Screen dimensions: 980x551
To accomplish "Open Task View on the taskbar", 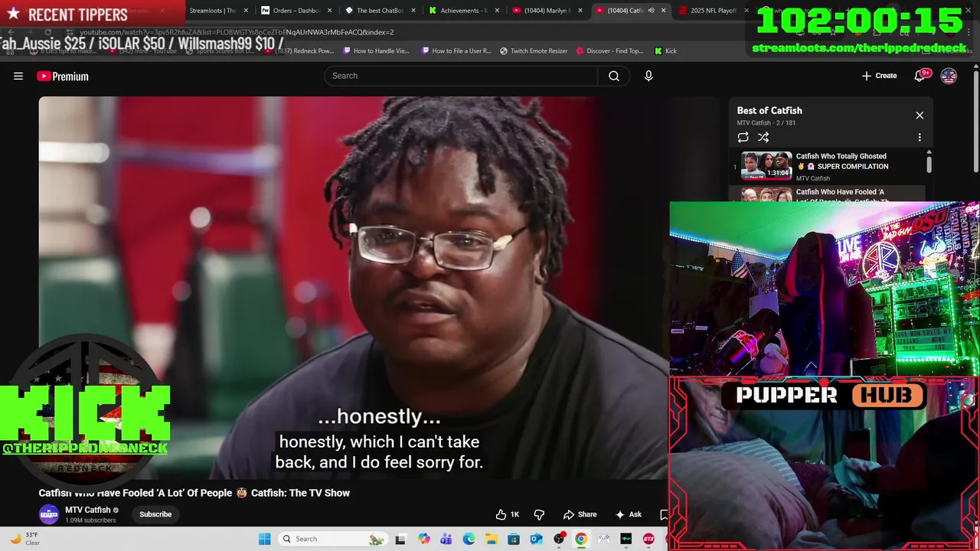I will [x=400, y=539].
